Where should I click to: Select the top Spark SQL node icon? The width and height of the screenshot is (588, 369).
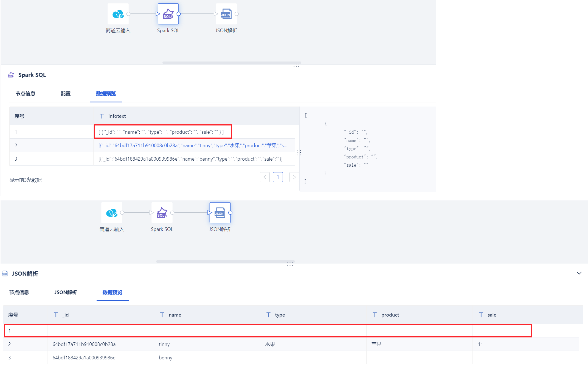click(x=168, y=14)
